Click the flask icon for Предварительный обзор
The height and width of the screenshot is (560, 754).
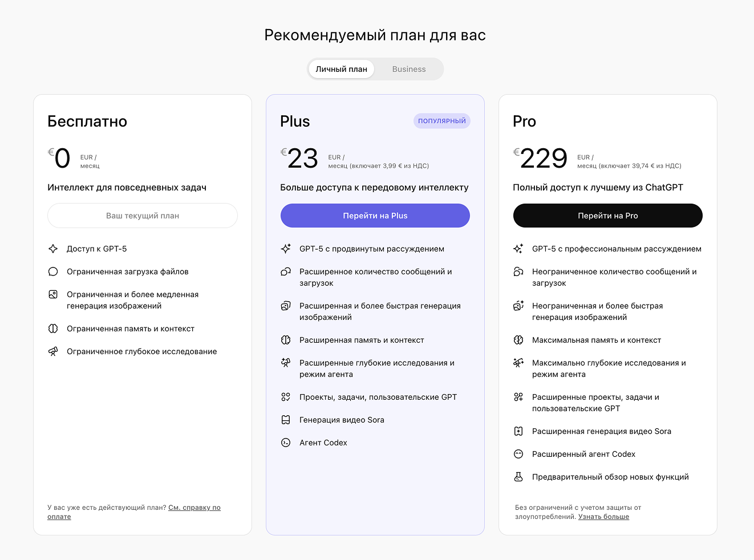click(518, 477)
